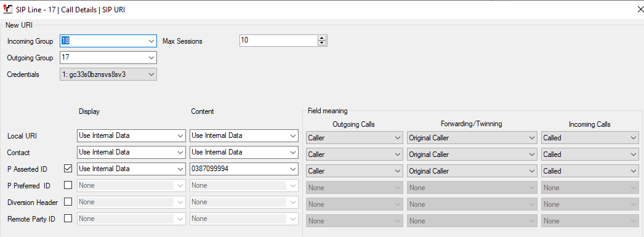The height and width of the screenshot is (237, 644).
Task: Uncheck the P Asserted ID checkbox
Action: (x=68, y=169)
